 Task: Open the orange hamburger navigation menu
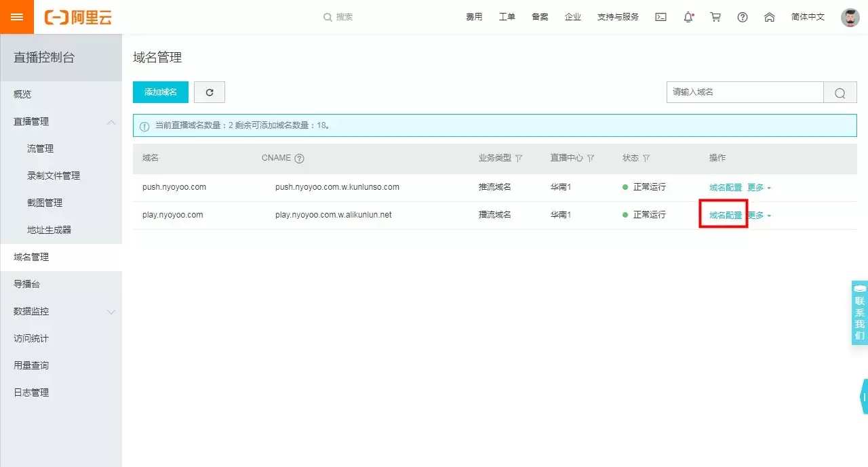coord(17,17)
